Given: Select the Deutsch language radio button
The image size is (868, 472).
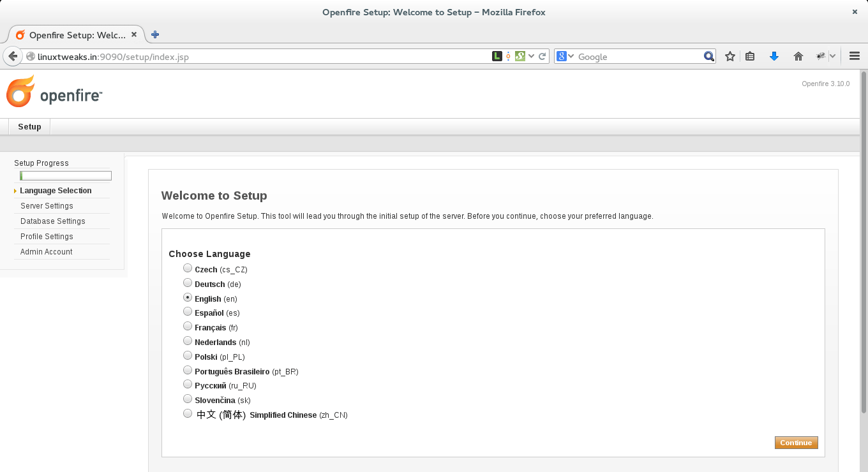Looking at the screenshot, I should click(188, 283).
